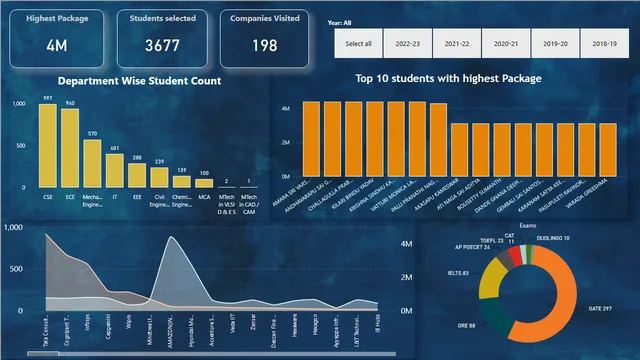Click the Zensar axis label
The image size is (640, 360).
coord(253,322)
